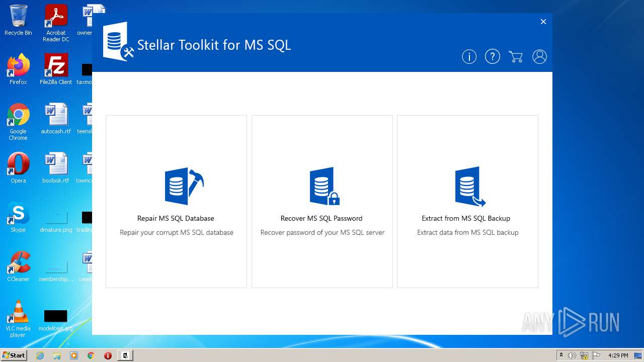Open the network tray icon
This screenshot has width=644, height=362.
point(584,355)
